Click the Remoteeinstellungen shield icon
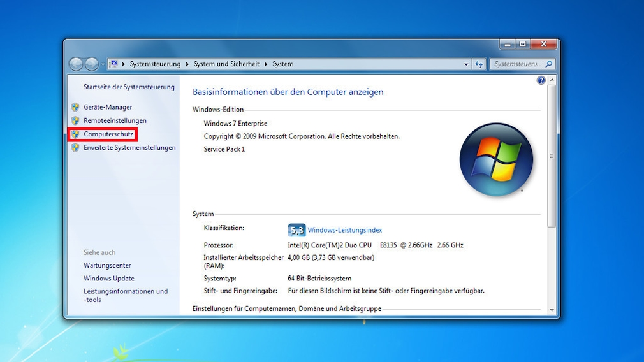644x362 pixels. (75, 120)
